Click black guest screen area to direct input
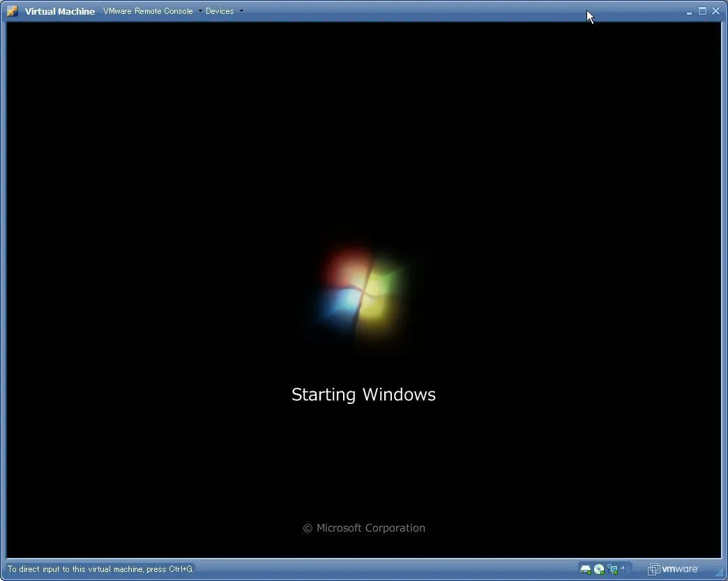This screenshot has width=728, height=581. click(174, 174)
